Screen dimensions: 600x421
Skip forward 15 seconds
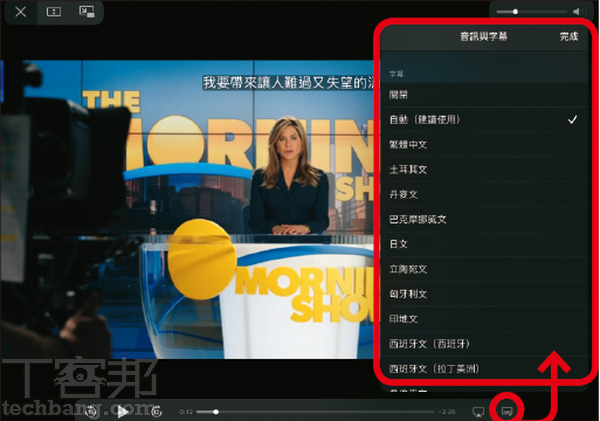coord(157,411)
